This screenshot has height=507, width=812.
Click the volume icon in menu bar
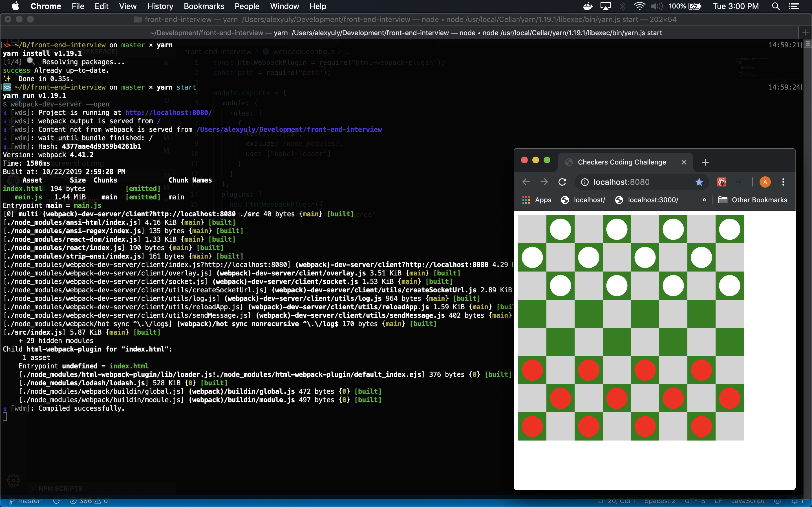click(x=657, y=6)
